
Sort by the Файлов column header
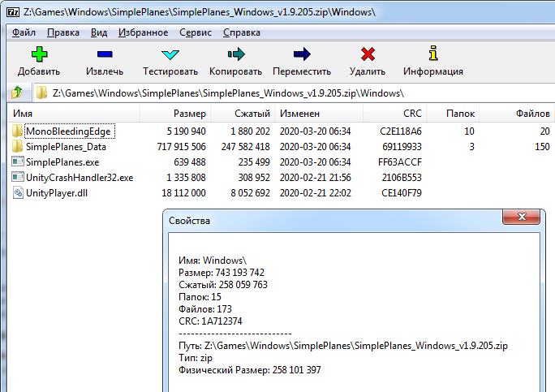(517, 114)
